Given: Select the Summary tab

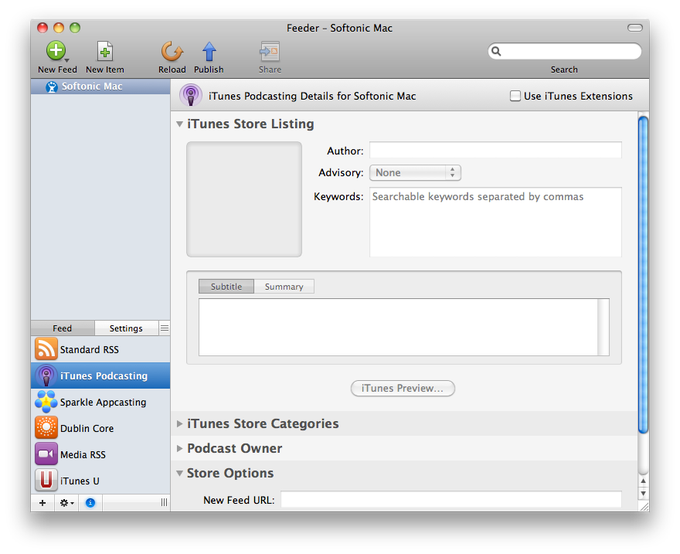Looking at the screenshot, I should coord(284,286).
